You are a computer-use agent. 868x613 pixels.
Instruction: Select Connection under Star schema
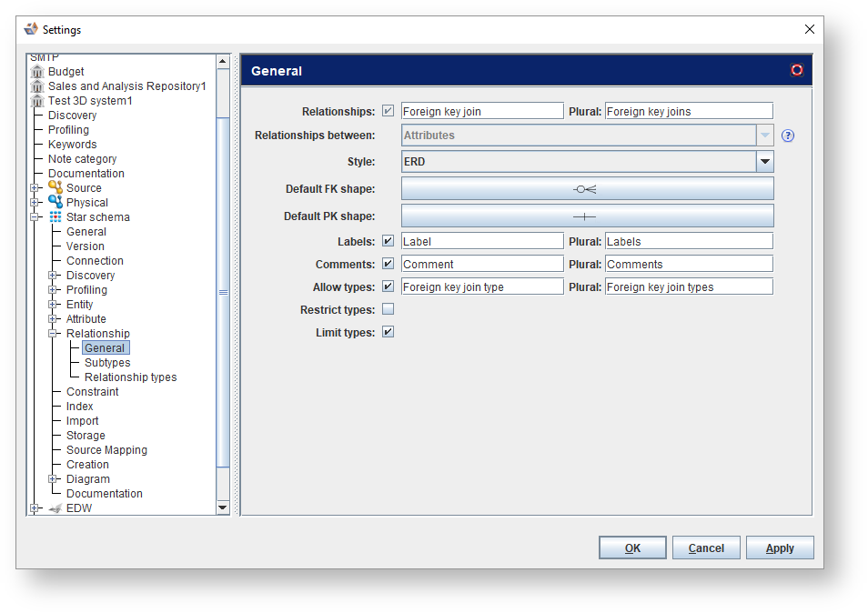click(x=95, y=261)
